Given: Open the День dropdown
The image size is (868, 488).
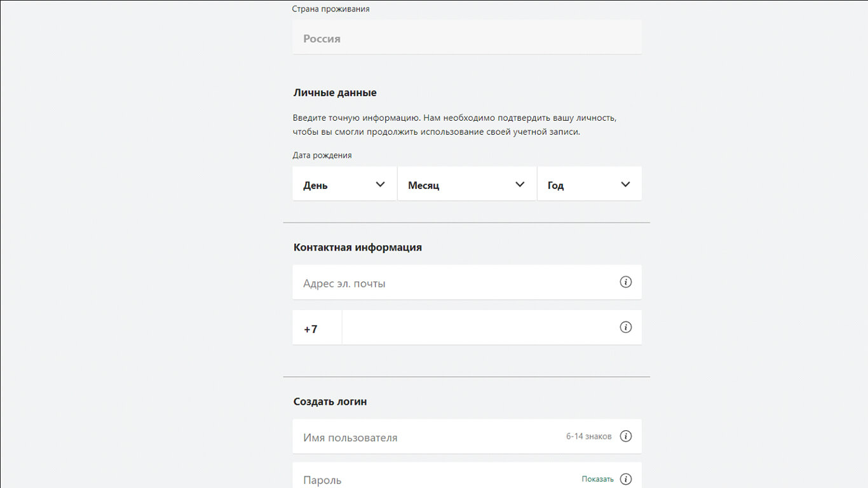Looking at the screenshot, I should click(344, 184).
